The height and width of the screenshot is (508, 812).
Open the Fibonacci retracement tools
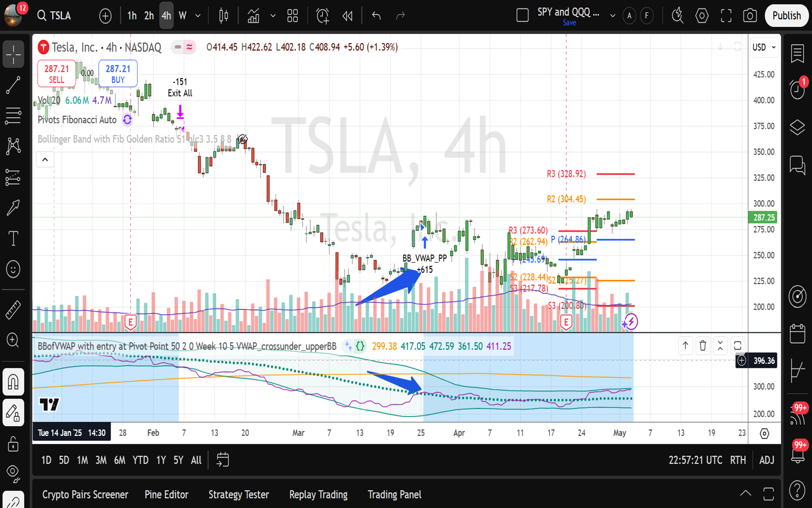pyautogui.click(x=13, y=116)
